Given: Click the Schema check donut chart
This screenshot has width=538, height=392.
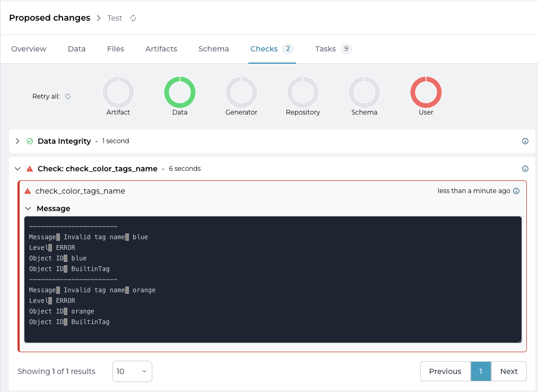Looking at the screenshot, I should [x=365, y=92].
